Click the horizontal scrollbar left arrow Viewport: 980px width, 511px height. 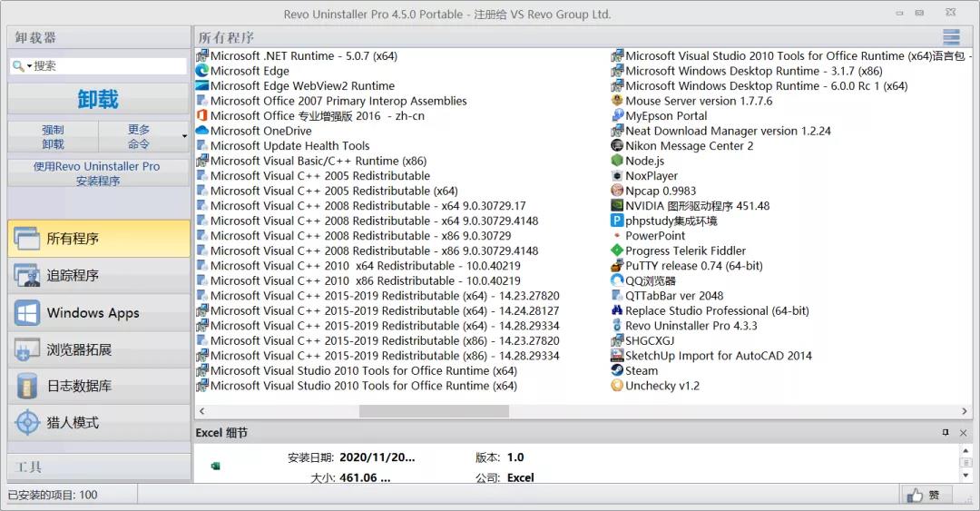[x=201, y=411]
